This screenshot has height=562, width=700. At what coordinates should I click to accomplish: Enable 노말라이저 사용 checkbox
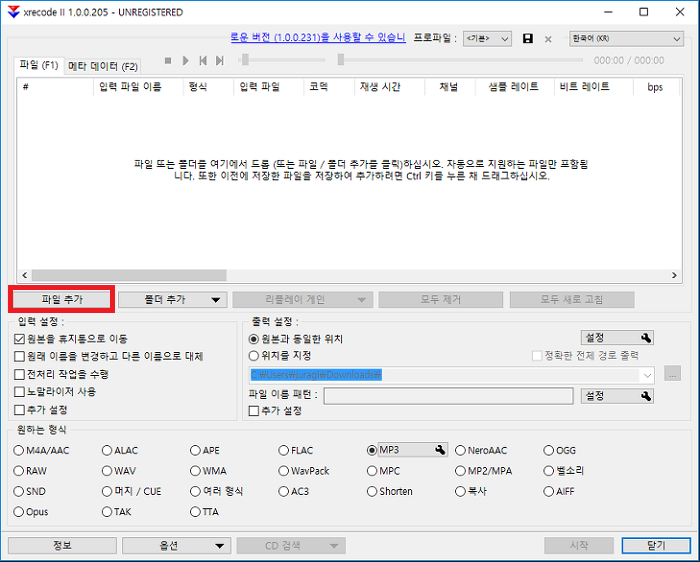pyautogui.click(x=19, y=392)
